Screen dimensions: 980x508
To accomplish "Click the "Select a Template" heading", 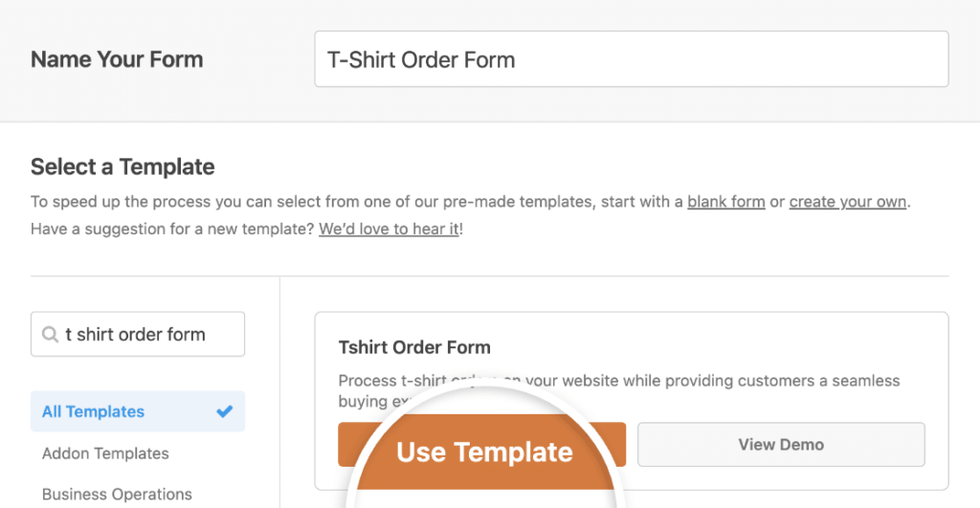I will pos(122,167).
